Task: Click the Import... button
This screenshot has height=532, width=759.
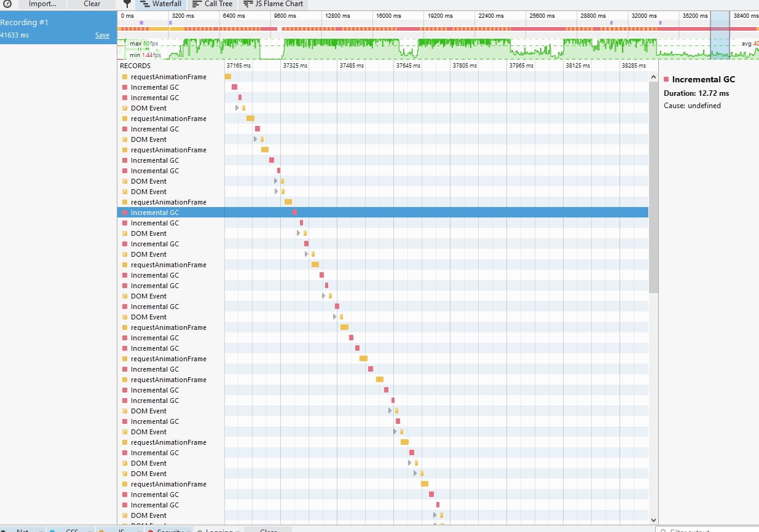Action: (42, 4)
